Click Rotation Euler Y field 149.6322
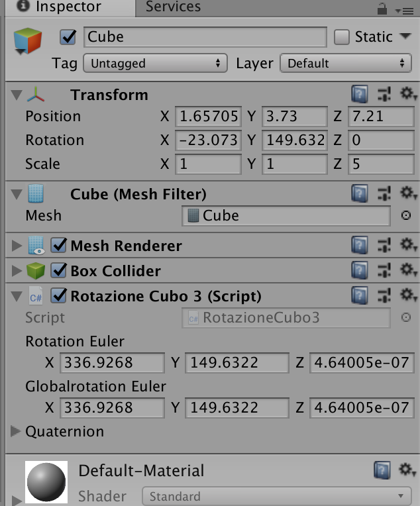Screen dimensions: 420x506 click(x=237, y=363)
